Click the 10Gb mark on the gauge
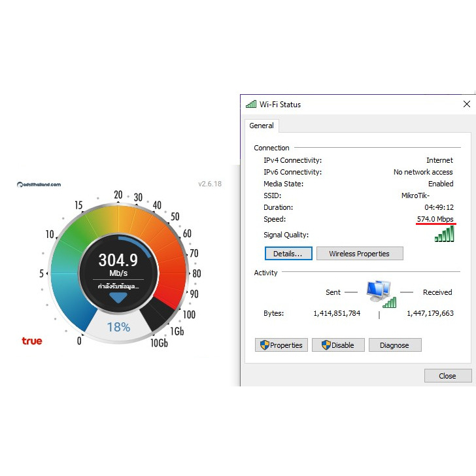The width and height of the screenshot is (476, 476). (x=159, y=343)
